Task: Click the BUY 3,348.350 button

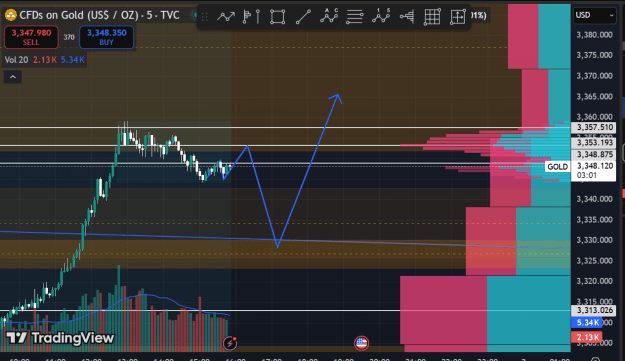Action: pyautogui.click(x=106, y=37)
